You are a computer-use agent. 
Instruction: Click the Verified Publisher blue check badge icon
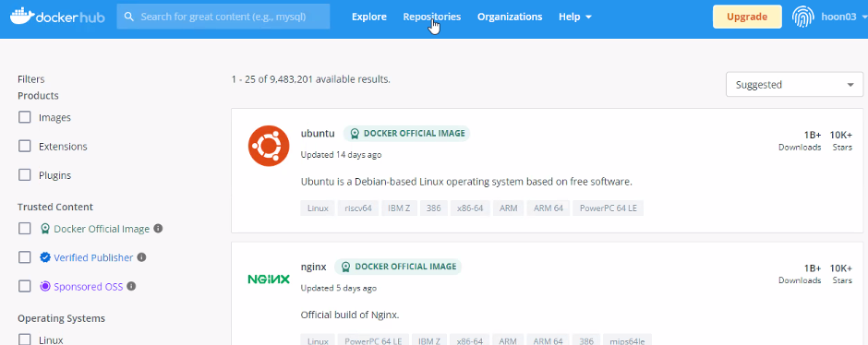point(45,257)
